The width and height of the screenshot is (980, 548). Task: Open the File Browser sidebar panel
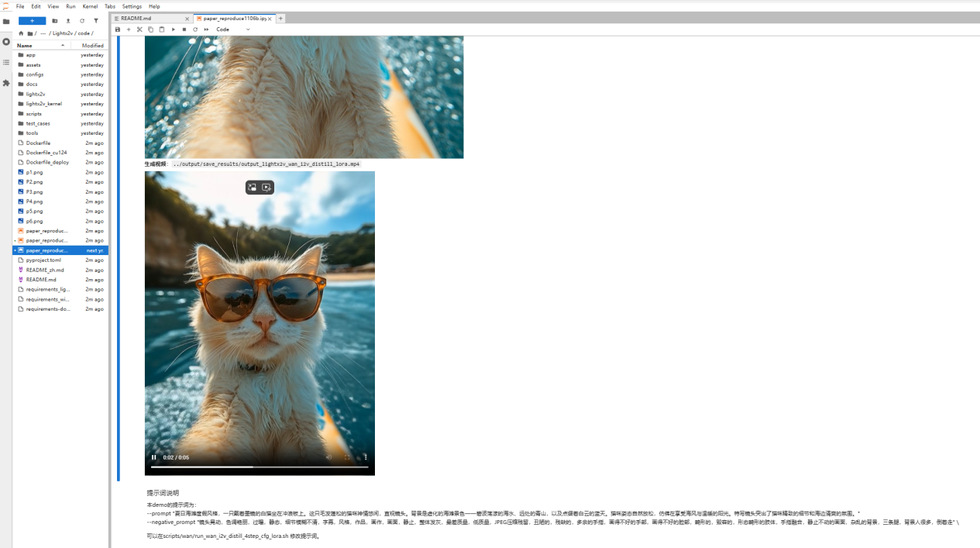click(x=6, y=22)
